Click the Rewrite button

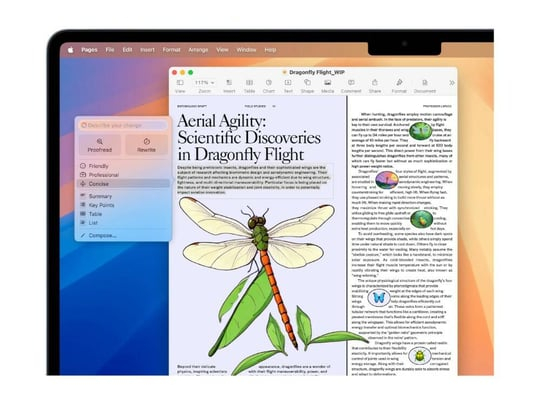146,145
